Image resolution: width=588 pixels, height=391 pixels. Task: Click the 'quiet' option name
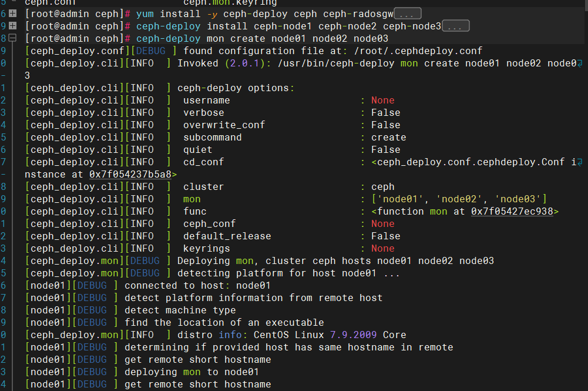[x=197, y=150]
